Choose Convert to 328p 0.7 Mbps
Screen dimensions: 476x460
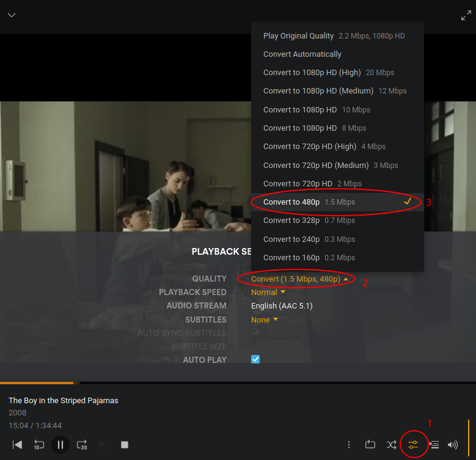pyautogui.click(x=337, y=221)
